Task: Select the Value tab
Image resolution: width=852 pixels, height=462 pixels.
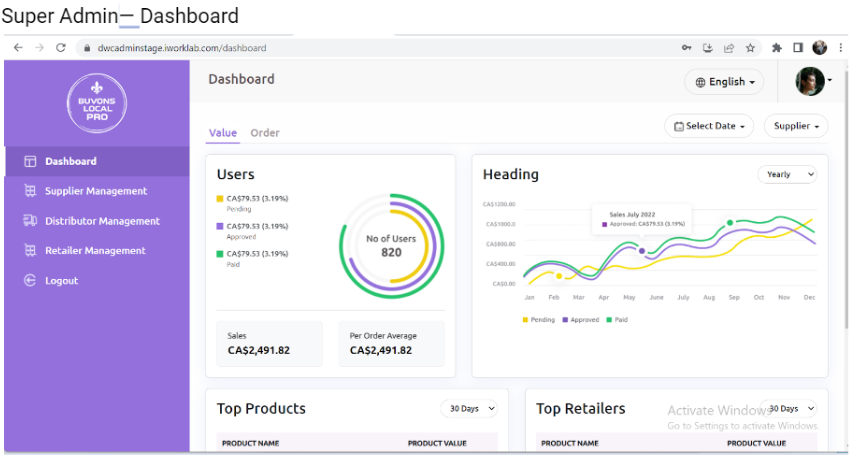Action: click(x=222, y=133)
